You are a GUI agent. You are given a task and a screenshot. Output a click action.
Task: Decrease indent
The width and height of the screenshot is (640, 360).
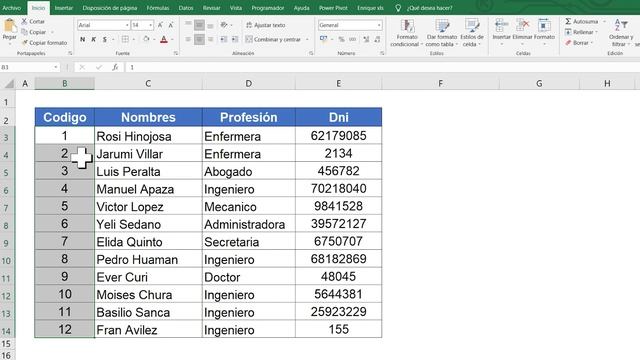point(224,39)
